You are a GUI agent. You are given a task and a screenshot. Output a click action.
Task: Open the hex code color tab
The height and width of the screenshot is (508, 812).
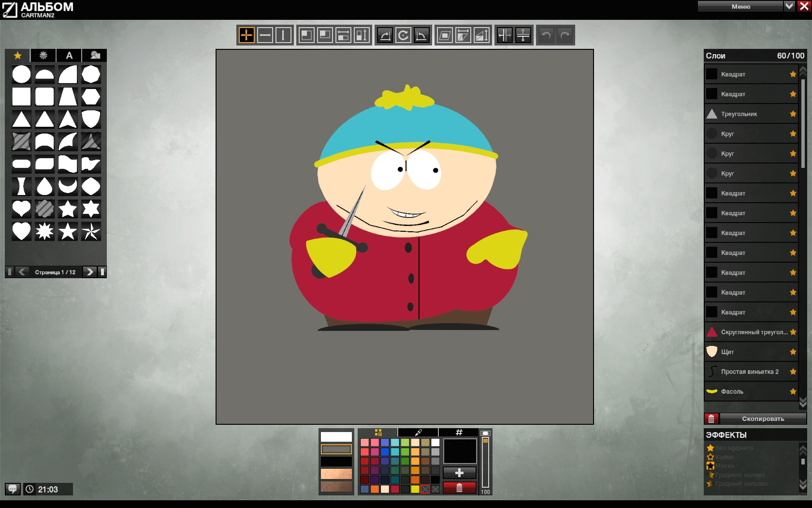[x=459, y=432]
